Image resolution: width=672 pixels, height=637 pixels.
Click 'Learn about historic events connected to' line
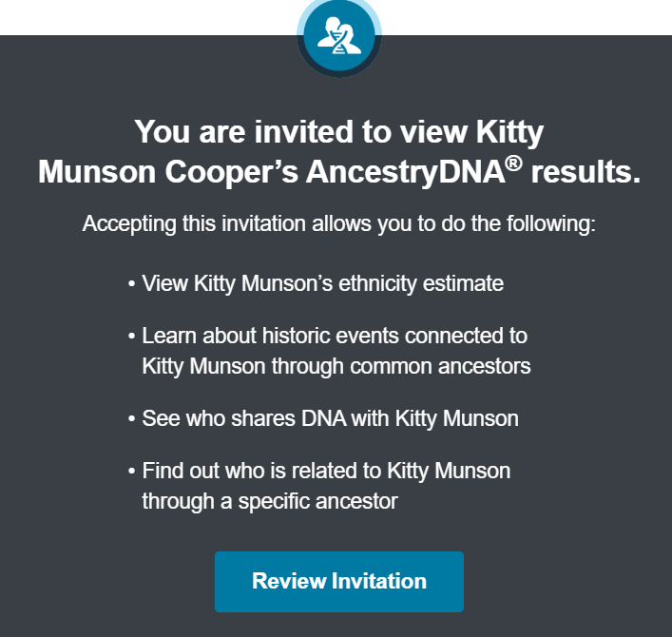pyautogui.click(x=335, y=336)
